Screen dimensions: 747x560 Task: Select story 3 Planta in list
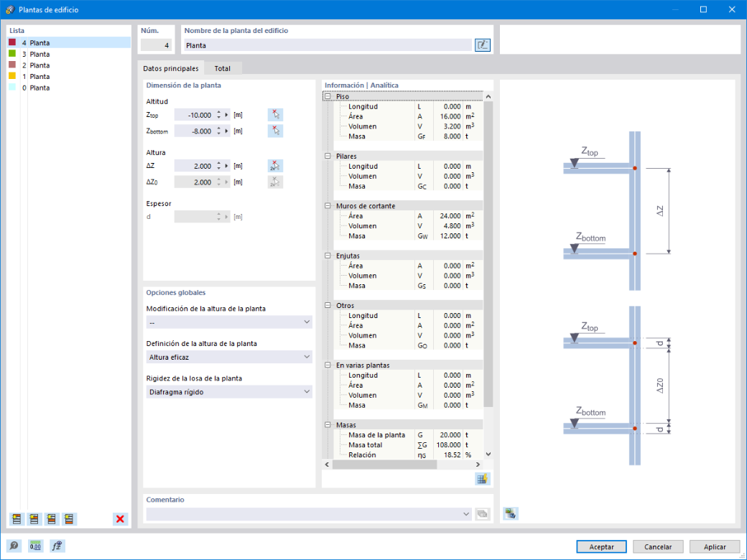pyautogui.click(x=69, y=54)
